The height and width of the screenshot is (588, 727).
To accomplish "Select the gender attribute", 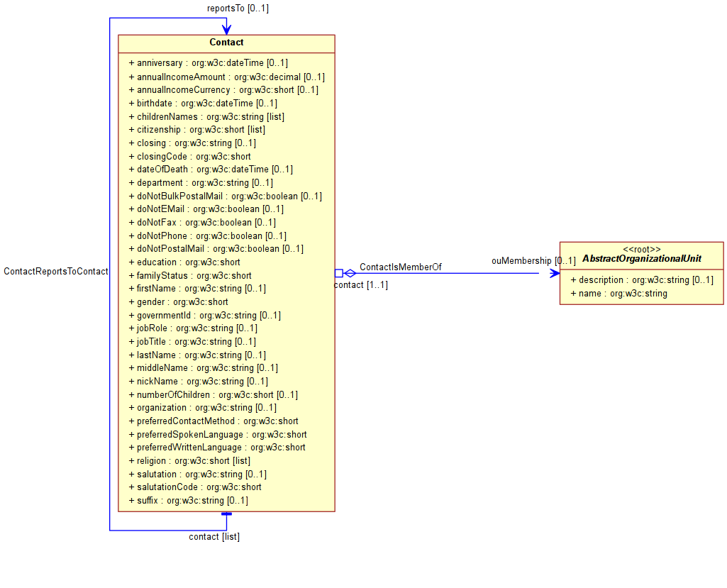I will tap(179, 302).
